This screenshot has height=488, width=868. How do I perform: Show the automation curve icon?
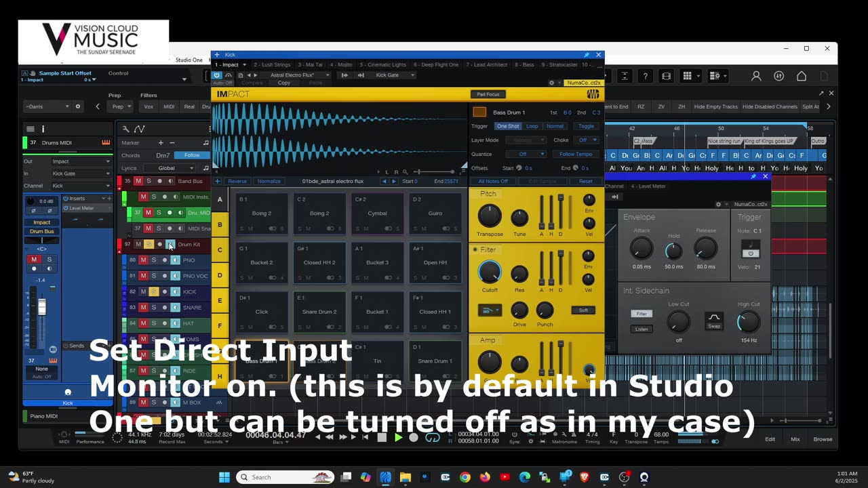(x=140, y=129)
